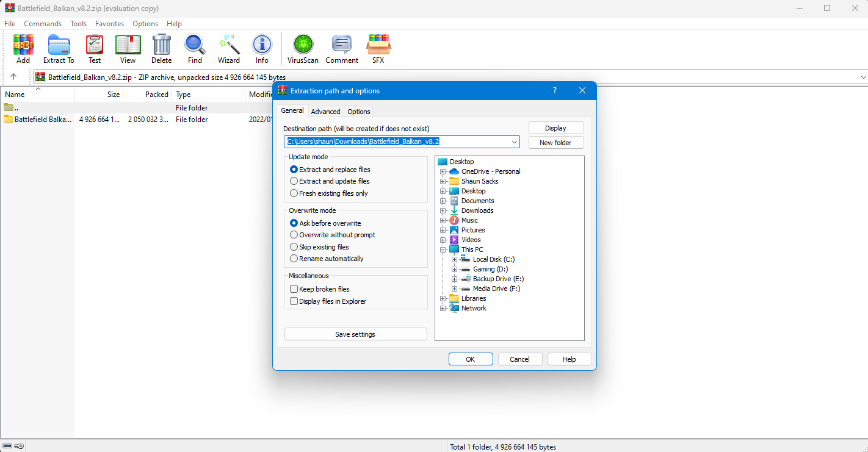Enable Keep broken files checkbox
The height and width of the screenshot is (452, 868).
[294, 289]
